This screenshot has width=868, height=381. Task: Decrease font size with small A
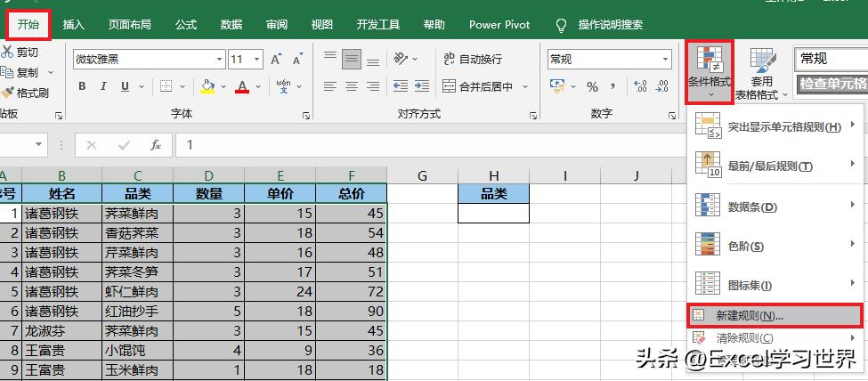pos(298,60)
